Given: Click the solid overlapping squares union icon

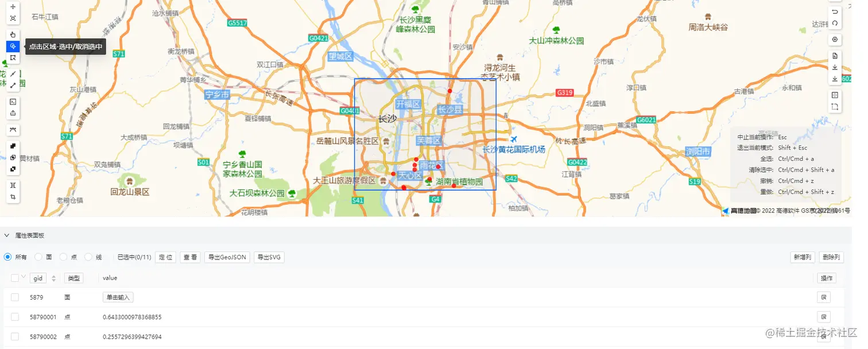Looking at the screenshot, I should tap(13, 146).
